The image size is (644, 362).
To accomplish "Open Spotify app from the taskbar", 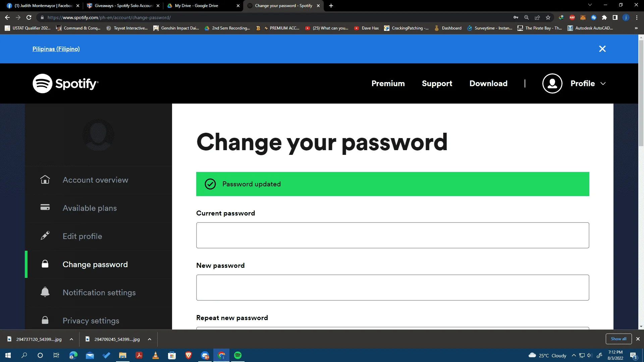I will coord(238,355).
